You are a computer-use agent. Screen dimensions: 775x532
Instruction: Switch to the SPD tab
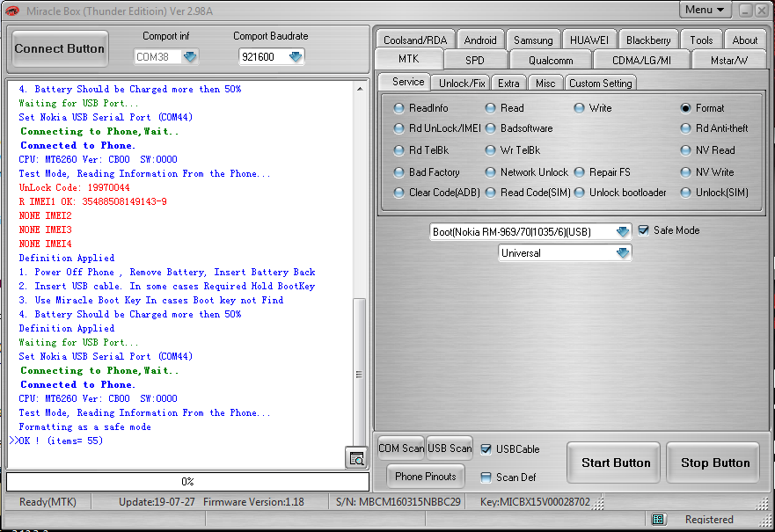(475, 61)
